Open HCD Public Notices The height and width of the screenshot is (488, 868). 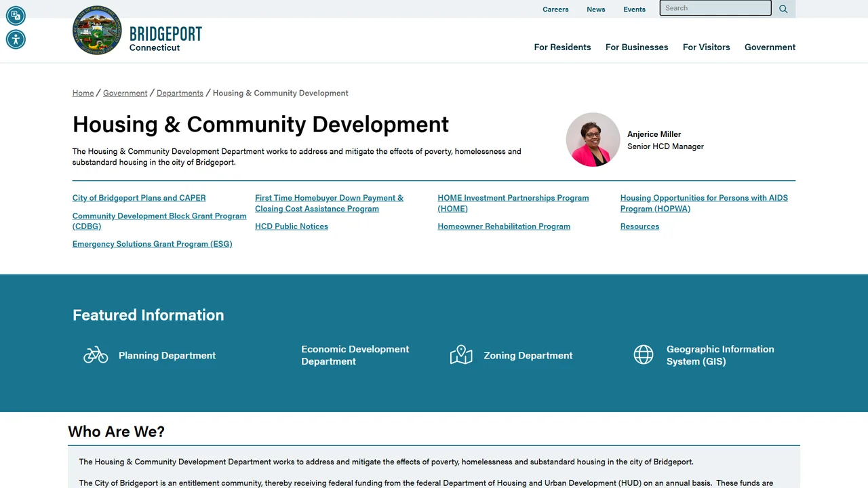292,226
